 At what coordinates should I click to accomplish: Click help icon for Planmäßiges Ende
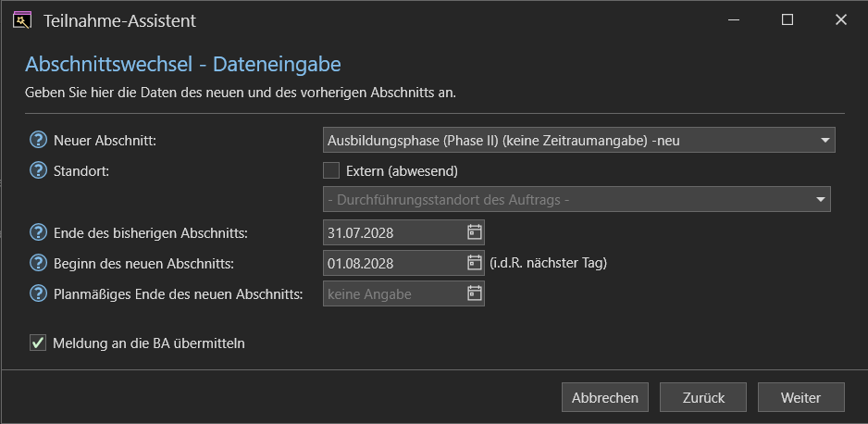(38, 293)
